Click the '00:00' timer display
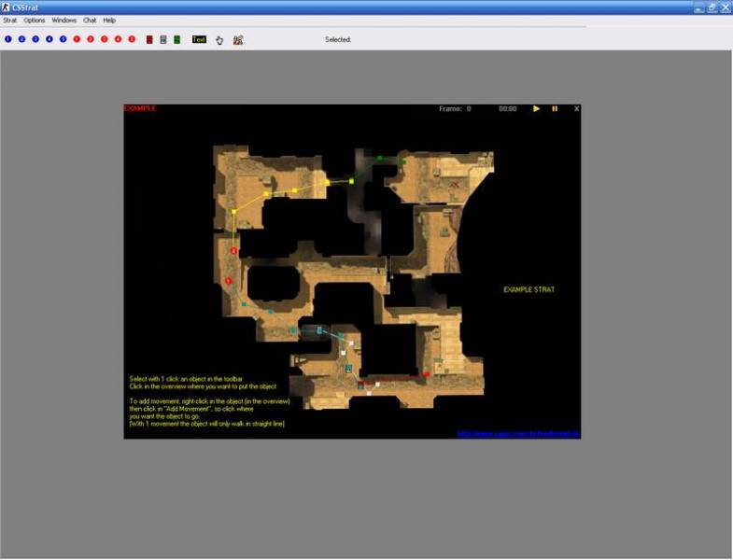This screenshot has height=560, width=733. (x=508, y=108)
